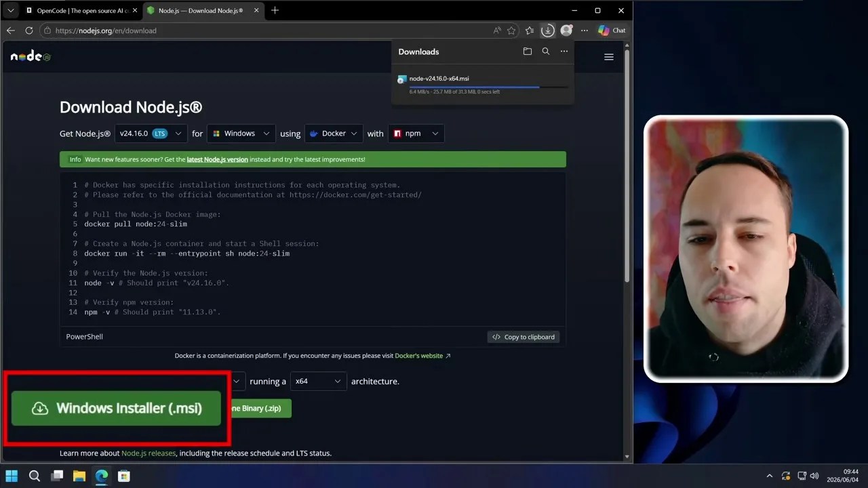Refresh the current page

coord(28,30)
